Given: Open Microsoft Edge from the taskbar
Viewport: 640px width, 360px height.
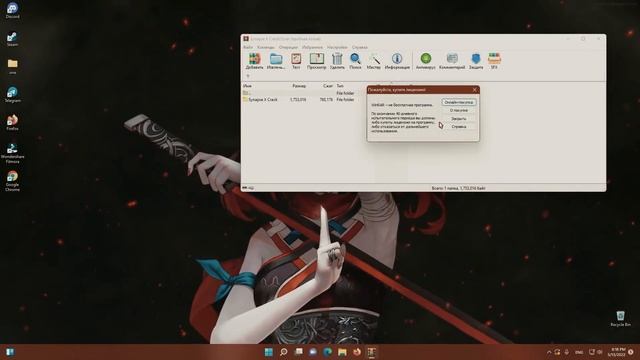Looking at the screenshot, I should pos(327,352).
